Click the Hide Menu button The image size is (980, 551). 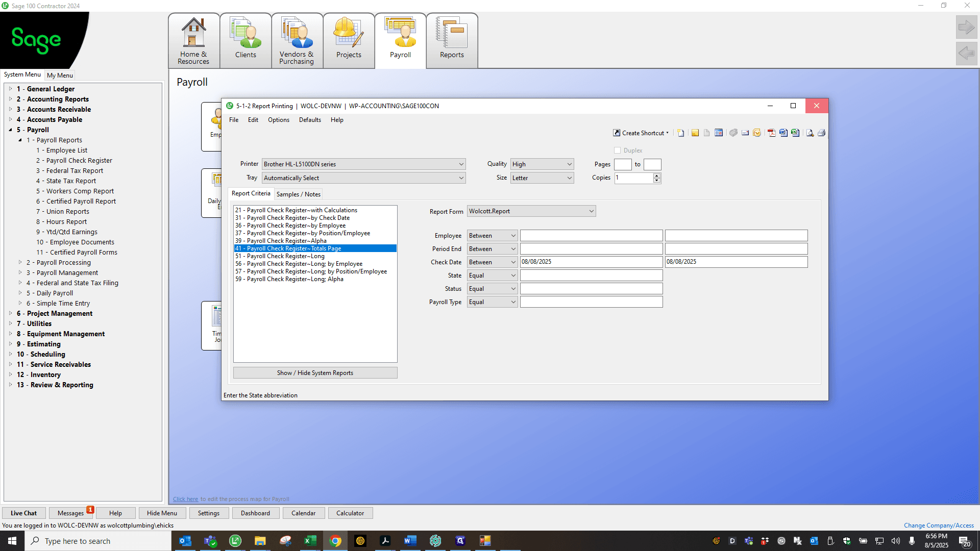click(162, 513)
